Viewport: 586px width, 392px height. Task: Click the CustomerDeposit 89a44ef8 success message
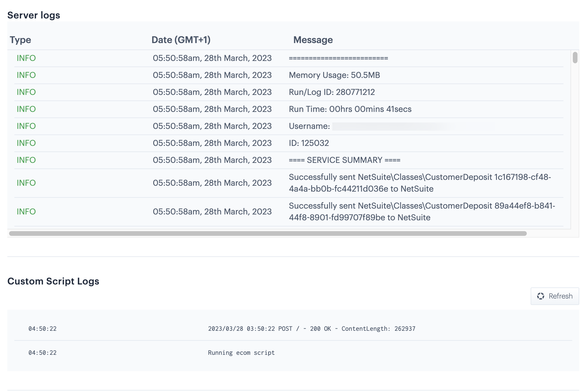[421, 212]
